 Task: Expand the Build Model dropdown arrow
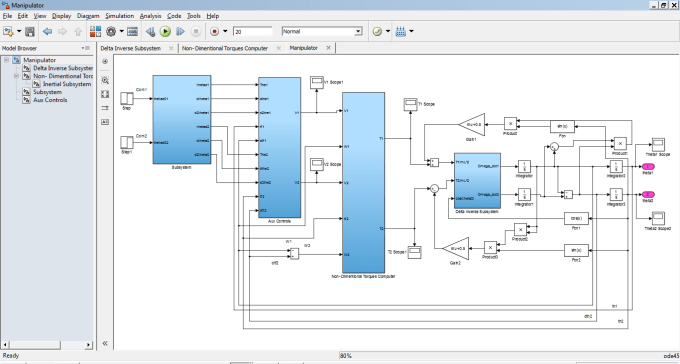(x=411, y=31)
